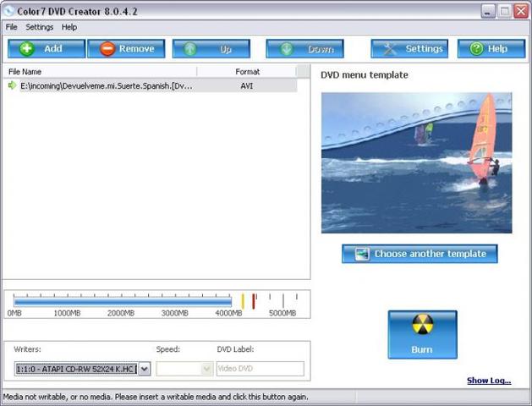Image resolution: width=532 pixels, height=406 pixels.
Task: Click the green question-mark Help button
Action: [x=491, y=49]
